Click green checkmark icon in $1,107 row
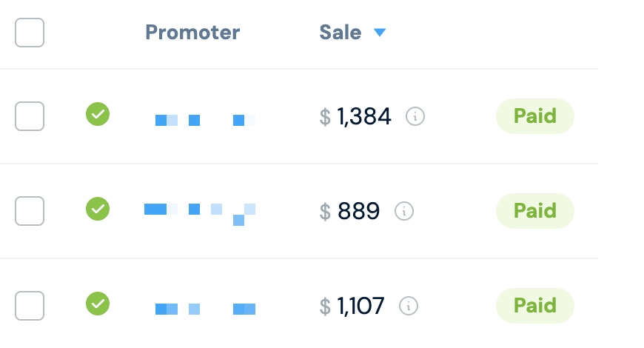Screen dimensions: 644x348 (98, 304)
